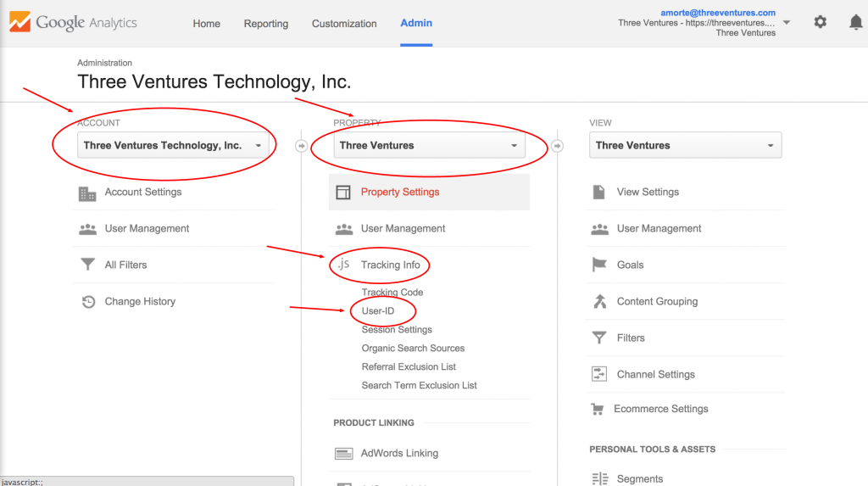Select the Admin tab
Image resolution: width=868 pixels, height=486 pixels.
point(416,23)
